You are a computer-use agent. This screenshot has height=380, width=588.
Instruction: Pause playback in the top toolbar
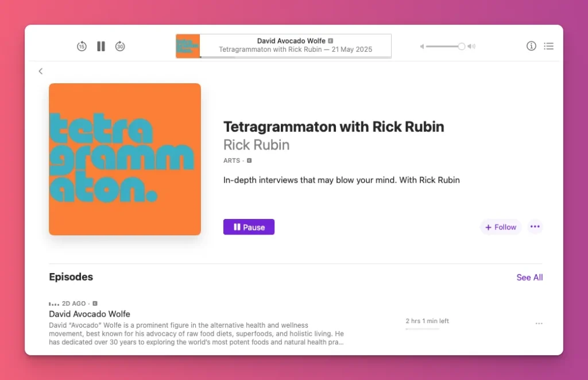tap(101, 46)
